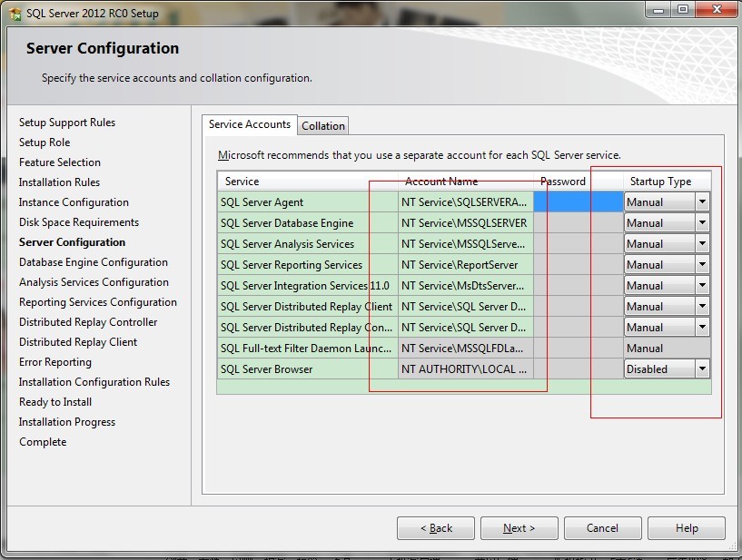The height and width of the screenshot is (560, 742).
Task: Select the NT Service\MsDtsServer... account cell
Action: tap(466, 285)
